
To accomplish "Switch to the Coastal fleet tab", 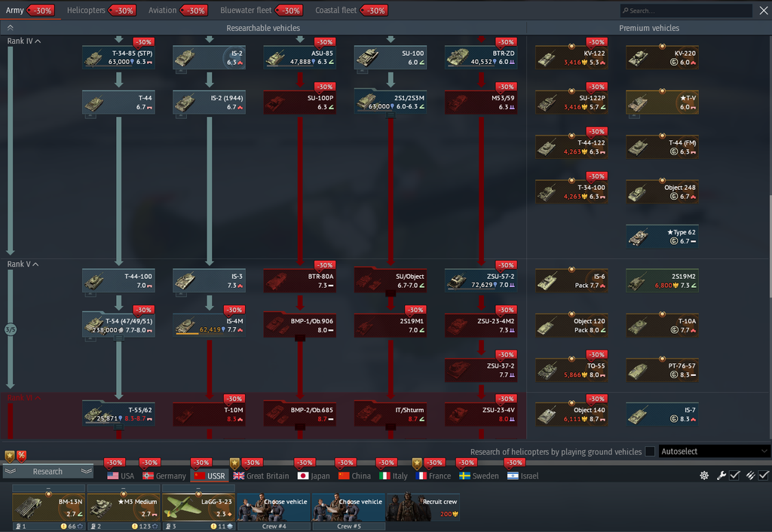I will tap(335, 11).
